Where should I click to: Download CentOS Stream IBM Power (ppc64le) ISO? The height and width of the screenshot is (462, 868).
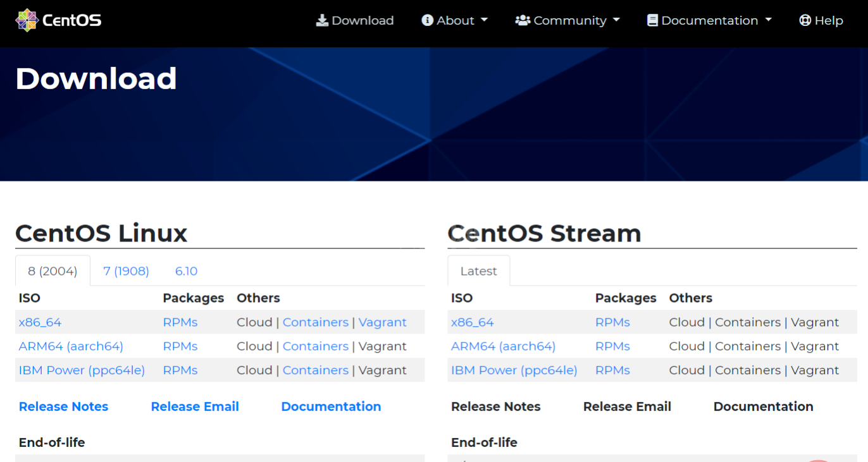514,370
